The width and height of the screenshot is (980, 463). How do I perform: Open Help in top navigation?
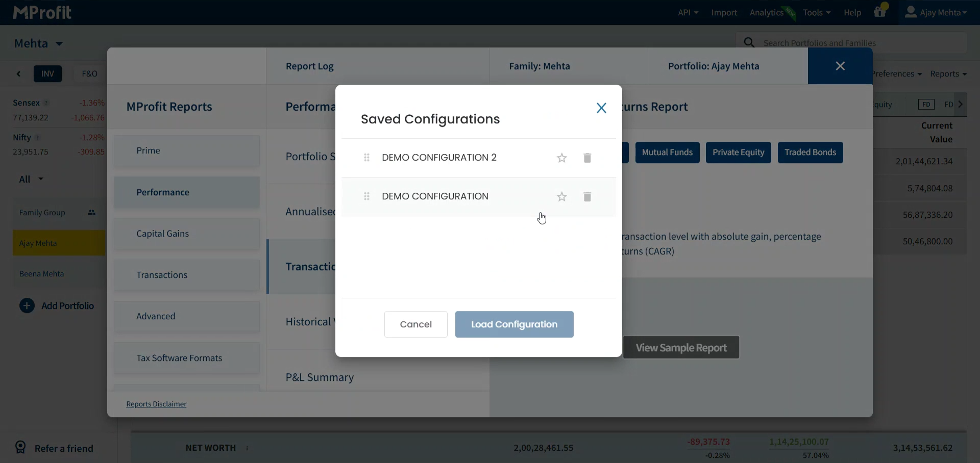pos(852,13)
